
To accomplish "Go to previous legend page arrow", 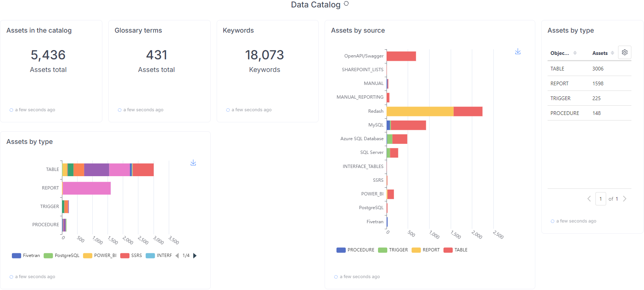I will [177, 256].
